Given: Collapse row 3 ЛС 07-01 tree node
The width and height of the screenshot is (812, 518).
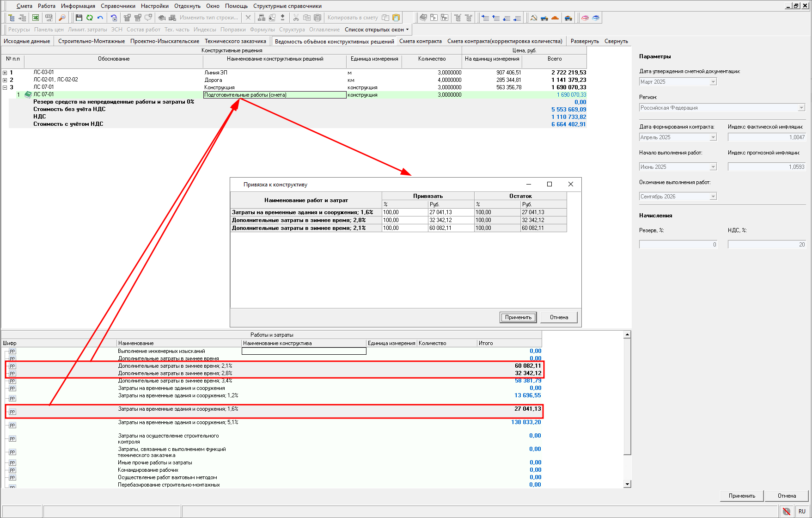Looking at the screenshot, I should (5, 87).
